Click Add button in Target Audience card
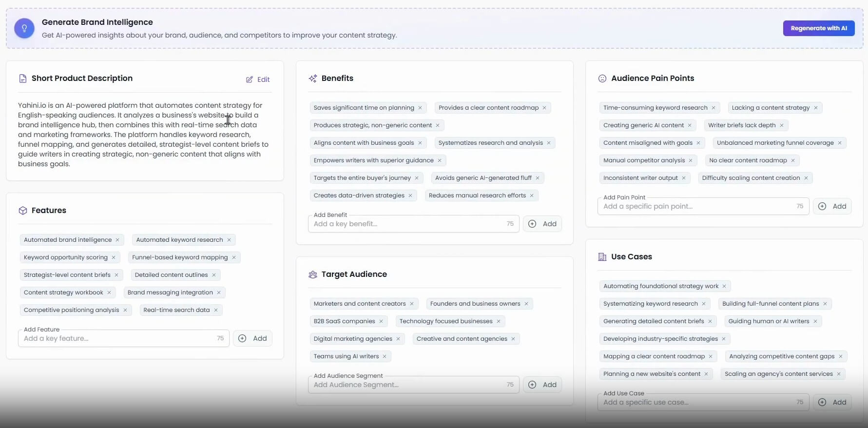This screenshot has width=868, height=428. (542, 385)
